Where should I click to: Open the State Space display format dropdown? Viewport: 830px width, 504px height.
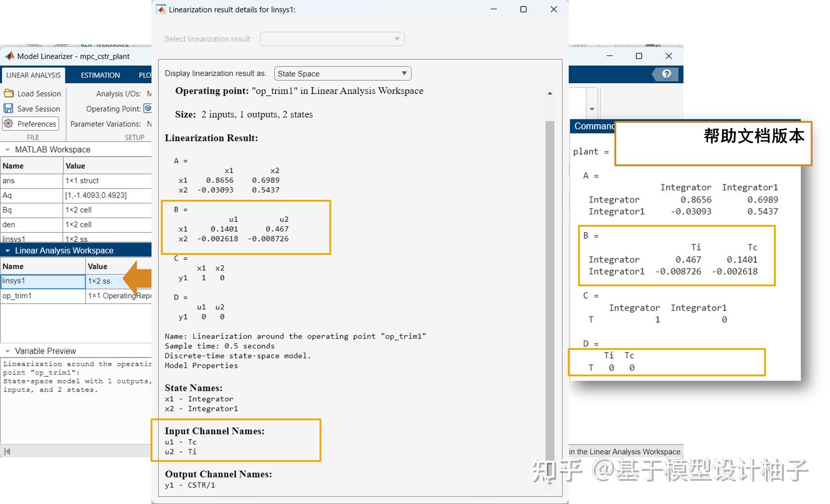[x=342, y=73]
